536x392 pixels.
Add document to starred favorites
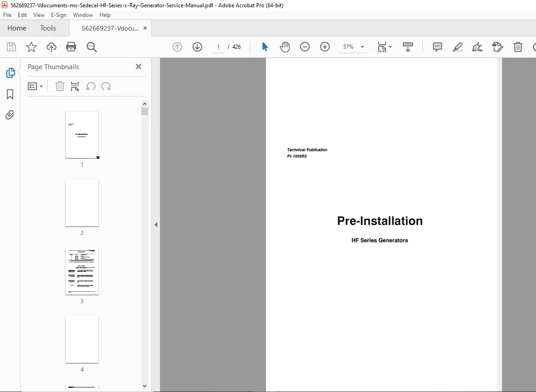point(31,47)
